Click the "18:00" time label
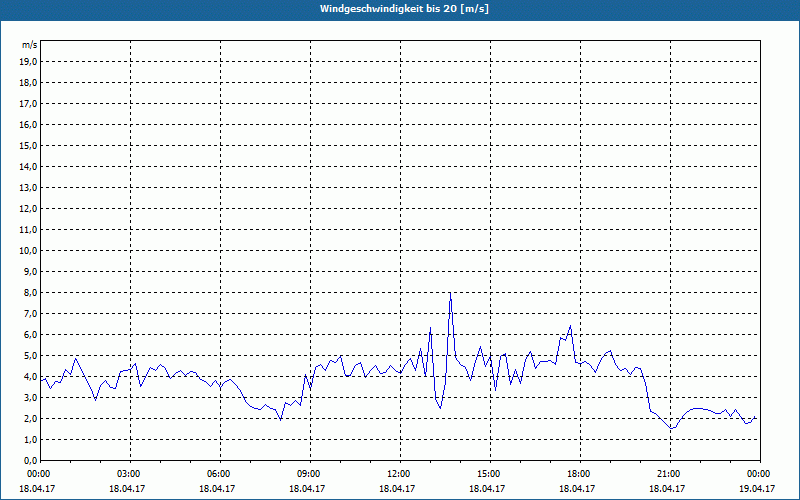Viewport: 800px width, 500px height. click(x=580, y=474)
